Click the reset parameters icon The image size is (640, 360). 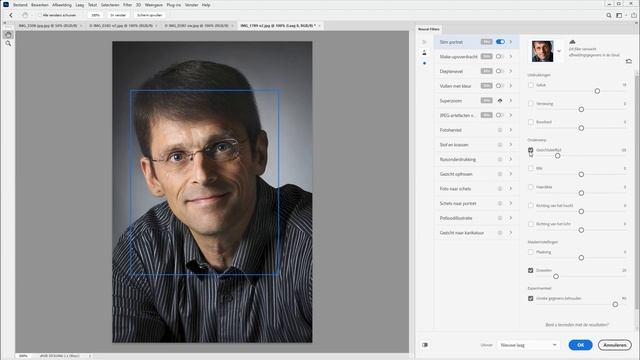click(x=629, y=61)
